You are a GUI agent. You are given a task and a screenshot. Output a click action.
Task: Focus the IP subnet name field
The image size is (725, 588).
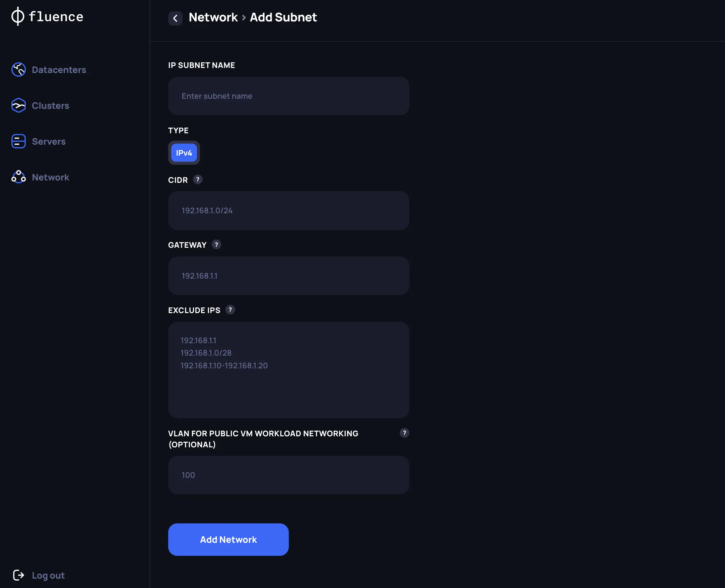coord(288,96)
